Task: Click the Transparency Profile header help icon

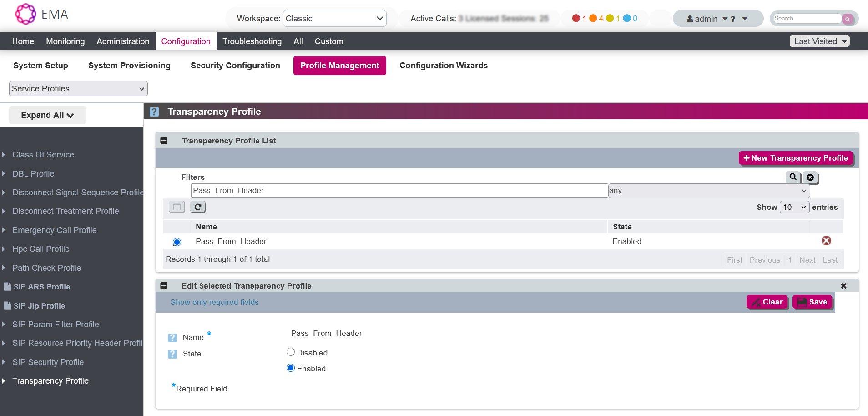Action: [154, 112]
